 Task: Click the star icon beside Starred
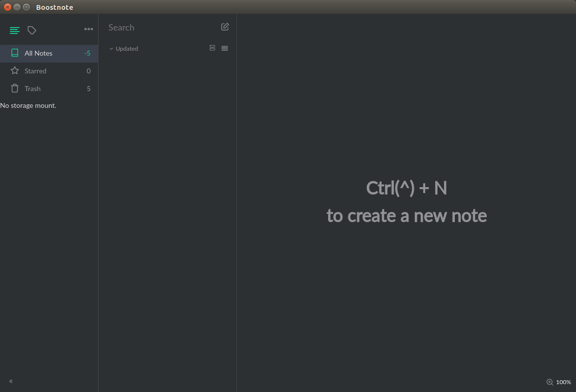[15, 70]
